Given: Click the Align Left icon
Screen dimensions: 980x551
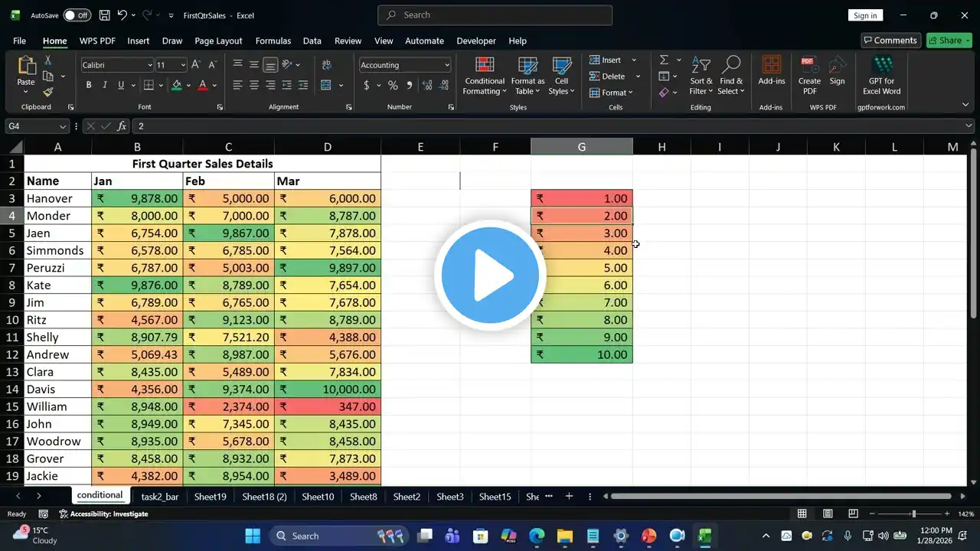Looking at the screenshot, I should 238,85.
